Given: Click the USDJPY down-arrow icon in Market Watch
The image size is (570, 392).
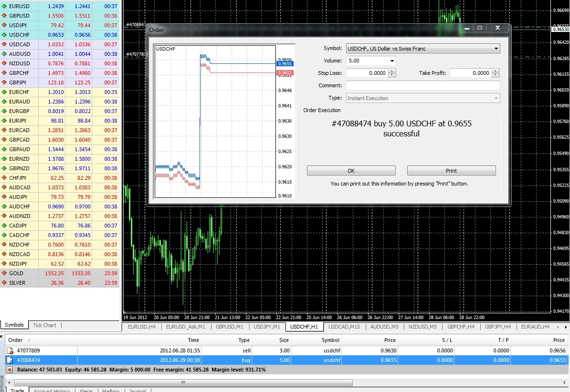Looking at the screenshot, I should (x=4, y=25).
